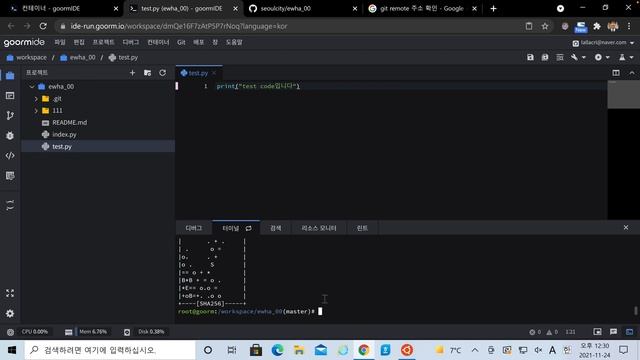
Task: Open the third menu item on the bar
Action: [x=103, y=42]
